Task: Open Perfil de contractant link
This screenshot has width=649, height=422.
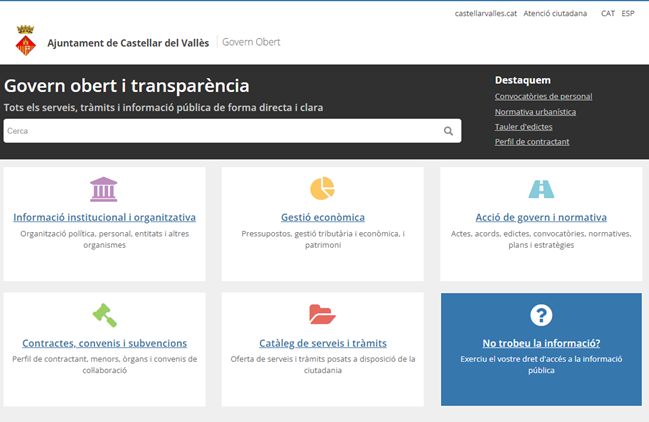Action: pos(532,142)
